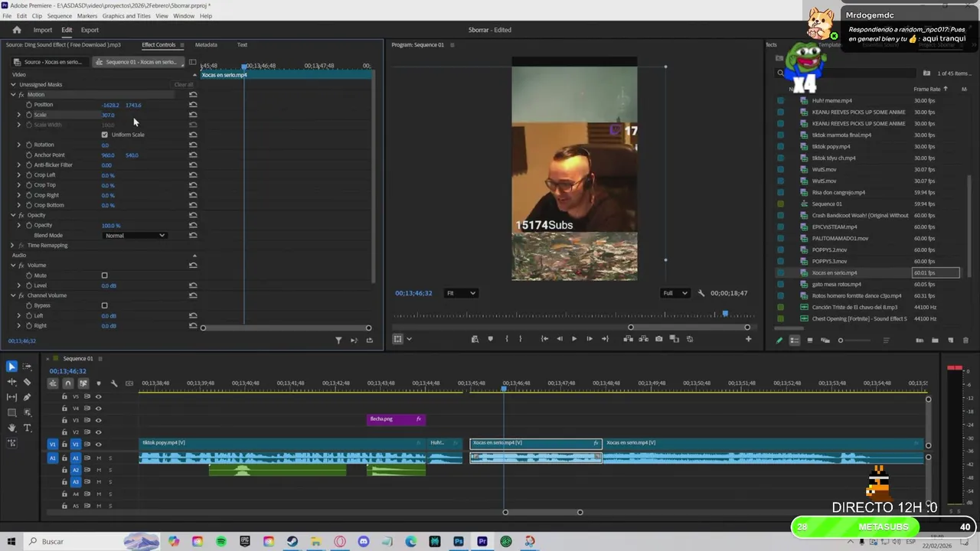Open the Metadata panel tab

206,44
